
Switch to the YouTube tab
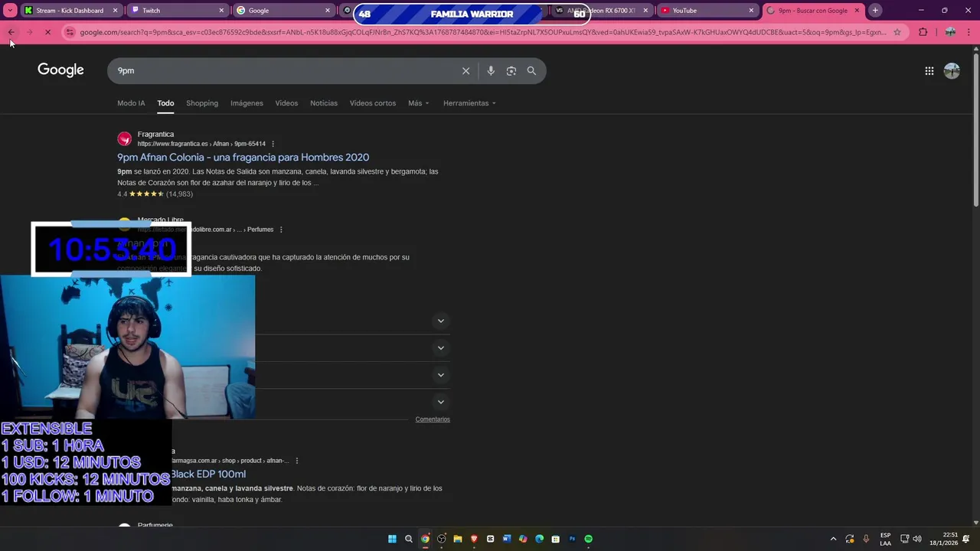[707, 11]
